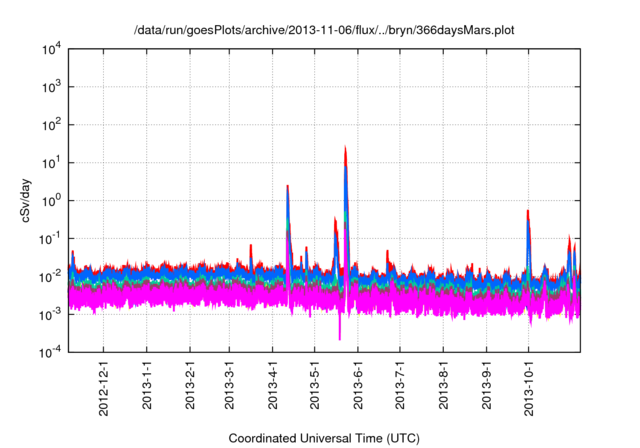Click the plot title file path
The width and height of the screenshot is (640, 448).
tap(324, 30)
